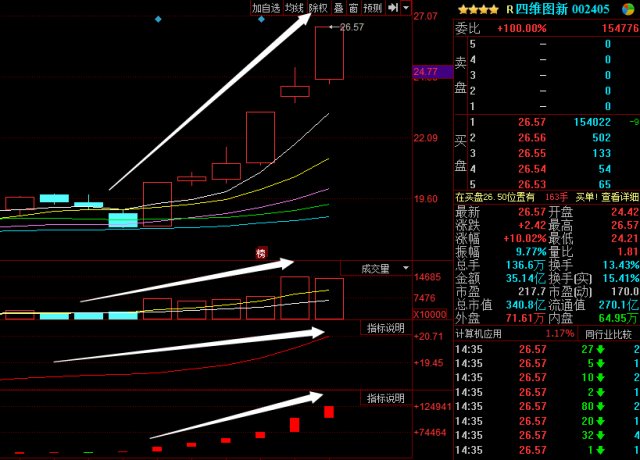The width and height of the screenshot is (640, 460).
Task: Click upper 指标说明 button beside +20.71
Action: pos(385,327)
